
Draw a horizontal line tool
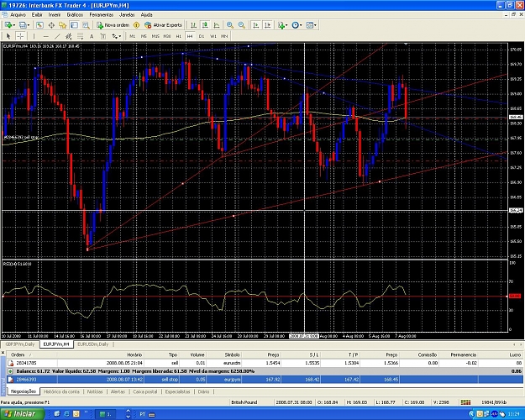46,36
